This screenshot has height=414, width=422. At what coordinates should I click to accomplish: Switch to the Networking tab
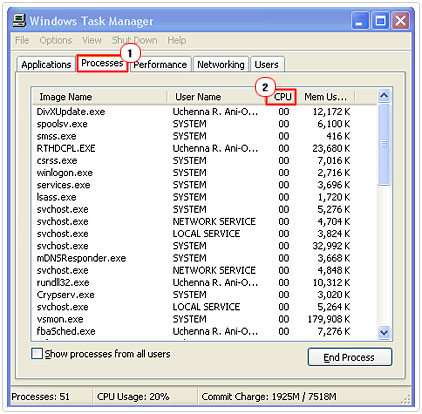click(x=221, y=64)
